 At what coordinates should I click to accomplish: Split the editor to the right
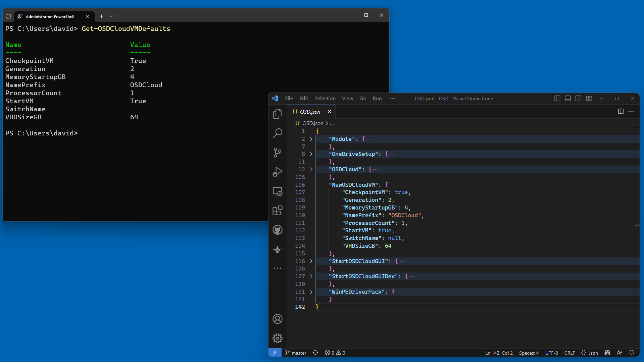[x=621, y=112]
